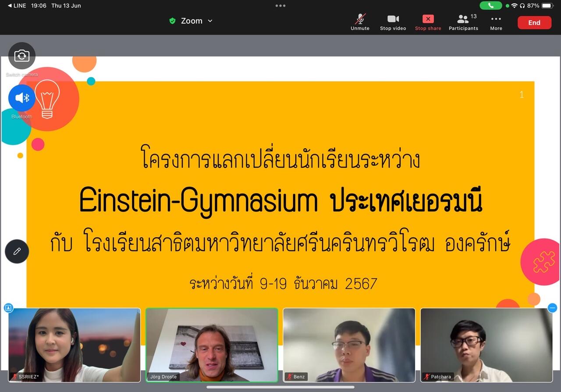This screenshot has height=392, width=561.
Task: Click the slide title 'Einstein-Gymnasium'
Action: tap(199, 202)
